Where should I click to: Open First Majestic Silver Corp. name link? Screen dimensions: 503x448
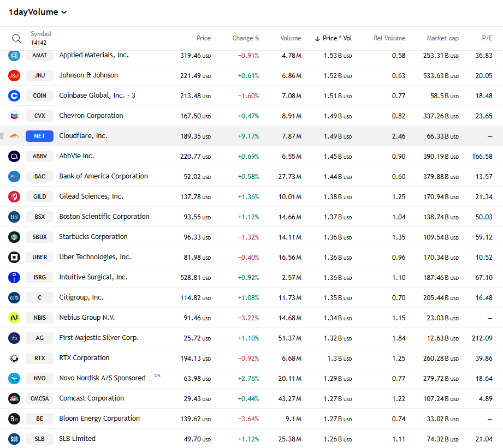[99, 338]
